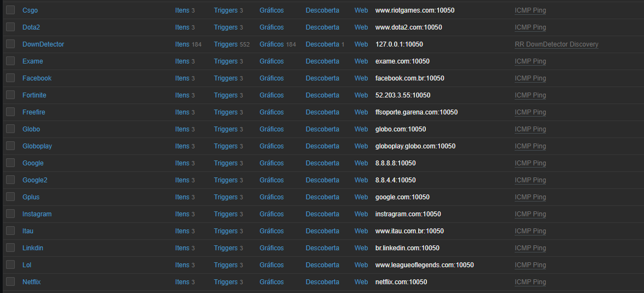This screenshot has width=644, height=293.
Task: Check the box next to Facebook
Action: pyautogui.click(x=10, y=78)
